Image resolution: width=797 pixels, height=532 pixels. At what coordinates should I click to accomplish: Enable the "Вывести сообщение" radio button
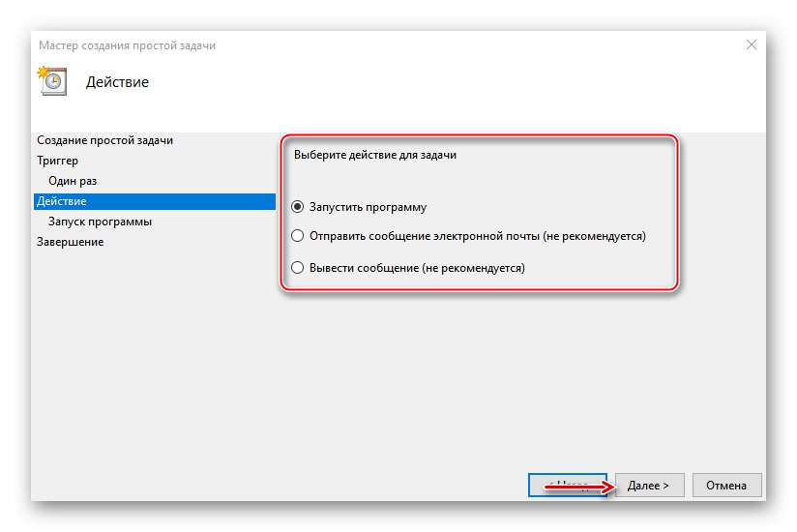298,268
